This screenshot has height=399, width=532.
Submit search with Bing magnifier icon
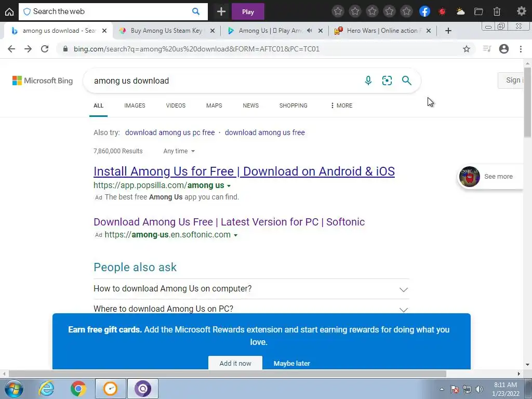click(x=406, y=81)
